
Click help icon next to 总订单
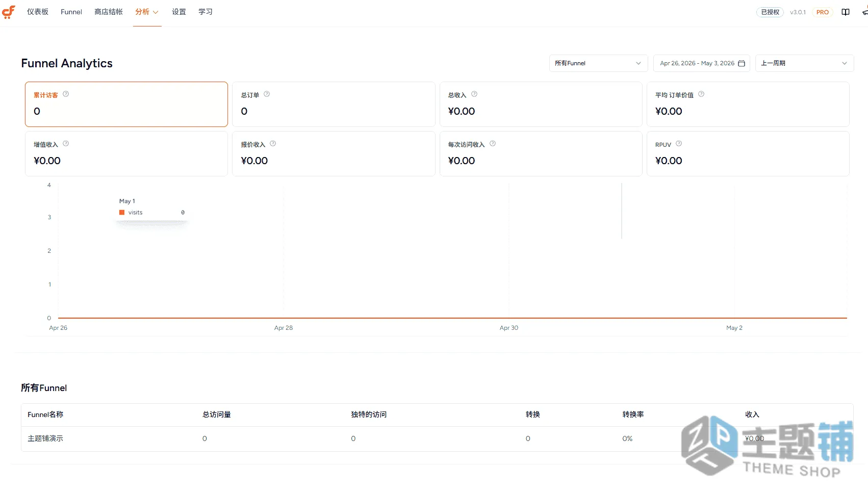267,94
